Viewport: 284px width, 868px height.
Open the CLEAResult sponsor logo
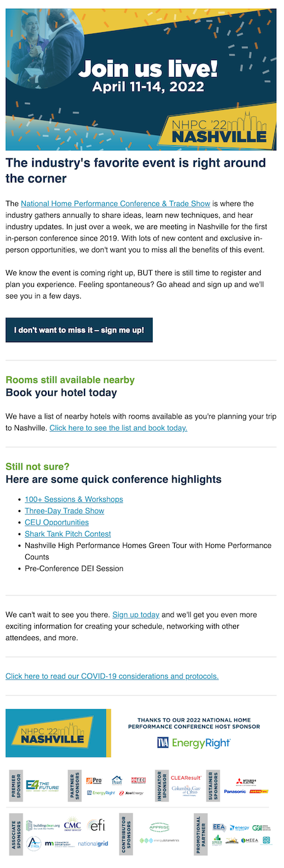[186, 777]
